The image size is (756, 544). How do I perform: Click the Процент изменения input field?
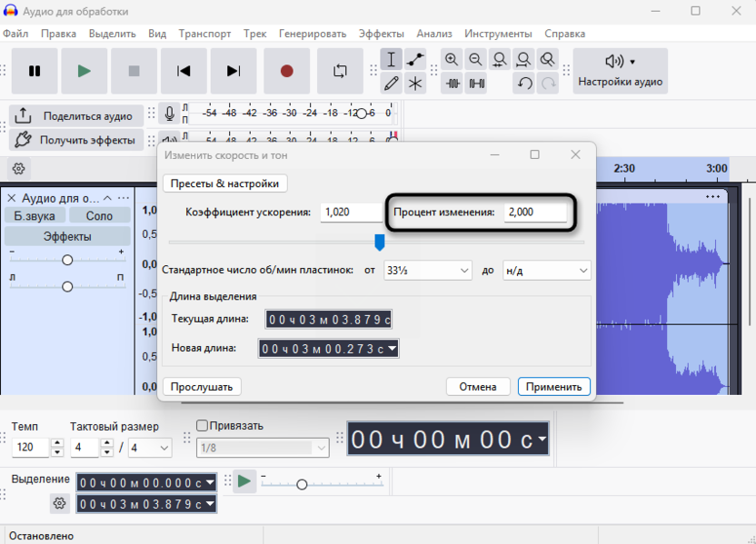coord(535,212)
